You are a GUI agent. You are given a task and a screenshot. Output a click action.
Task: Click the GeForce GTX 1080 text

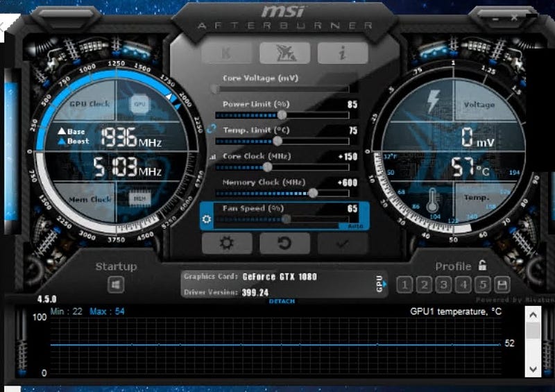[280, 277]
